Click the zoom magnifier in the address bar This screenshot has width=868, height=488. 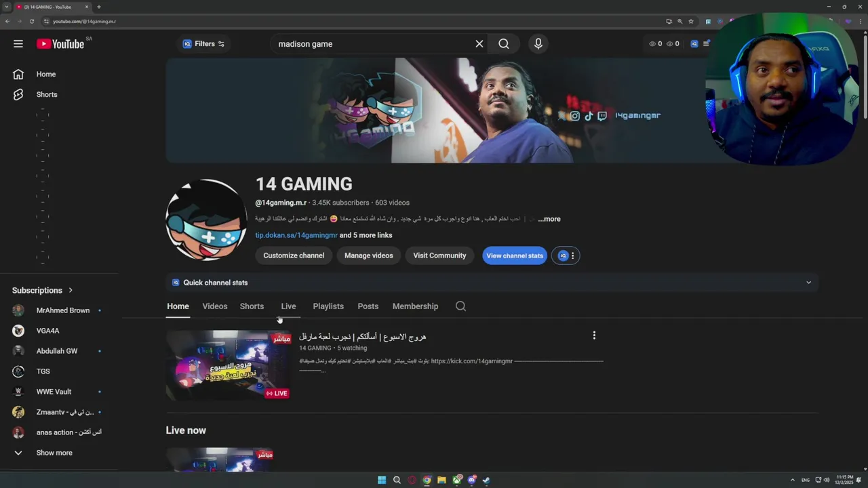click(x=679, y=22)
